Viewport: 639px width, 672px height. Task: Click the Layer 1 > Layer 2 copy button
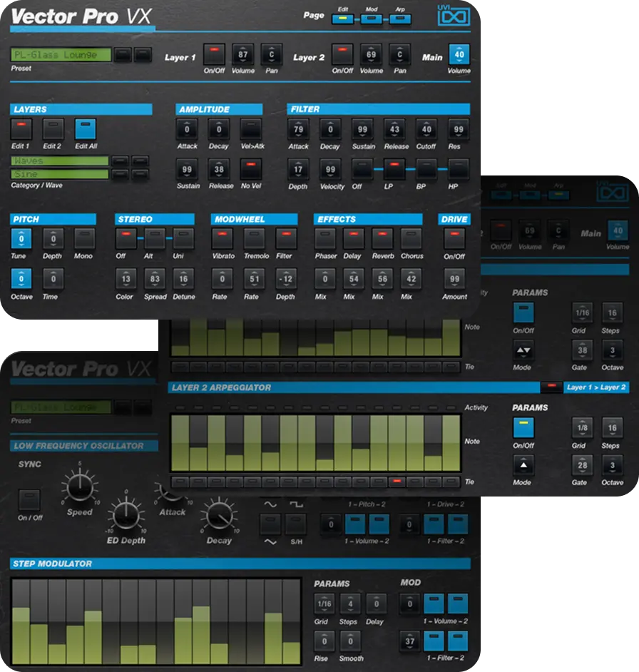[596, 387]
